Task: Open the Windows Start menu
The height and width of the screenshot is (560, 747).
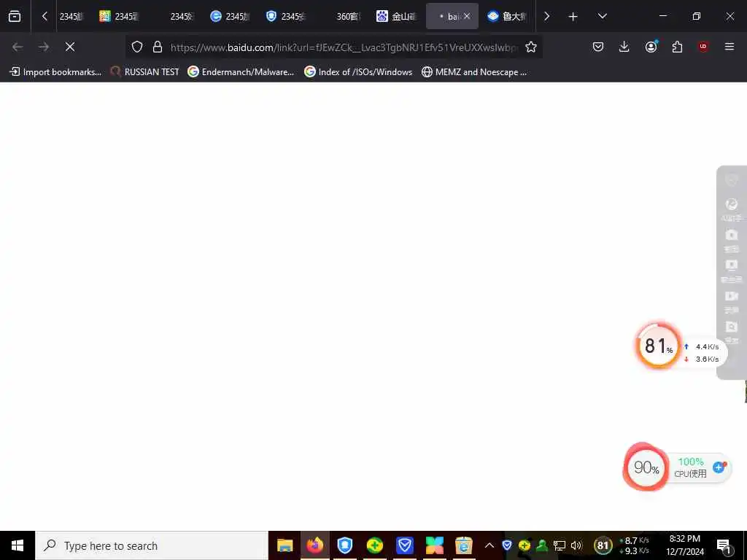Action: (18, 545)
